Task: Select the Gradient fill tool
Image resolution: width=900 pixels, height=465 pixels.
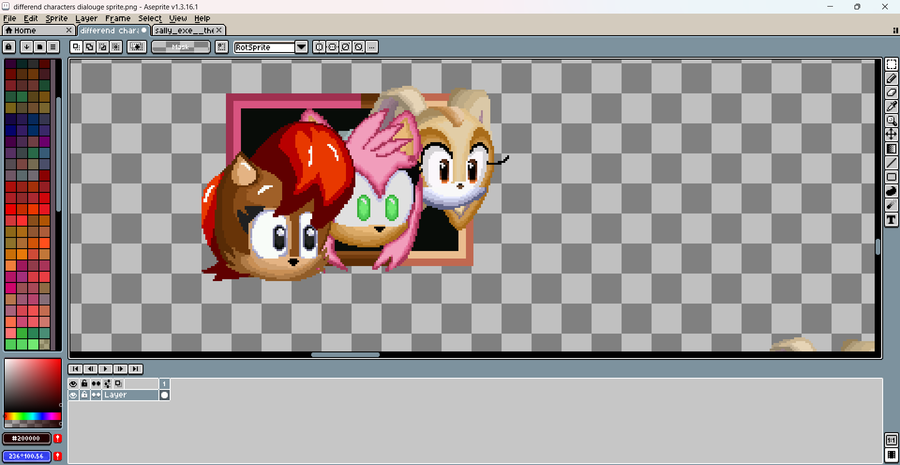Action: click(x=891, y=149)
